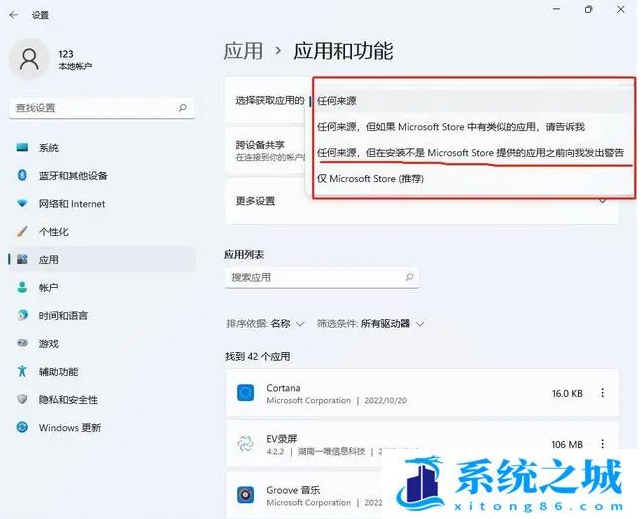Open 隐私和安全性 settings page
642x519 pixels.
pyautogui.click(x=102, y=399)
